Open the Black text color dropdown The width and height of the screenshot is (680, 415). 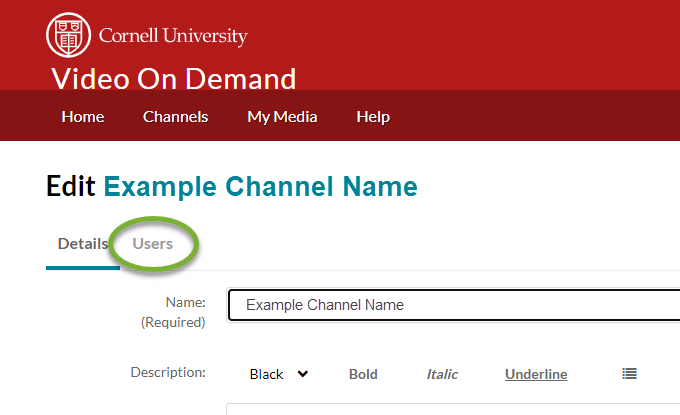click(279, 374)
